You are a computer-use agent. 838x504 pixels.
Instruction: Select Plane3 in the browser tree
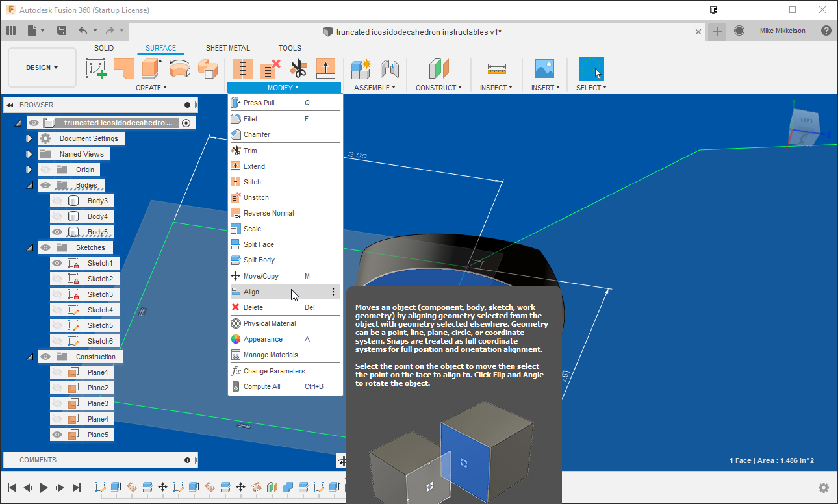[98, 403]
